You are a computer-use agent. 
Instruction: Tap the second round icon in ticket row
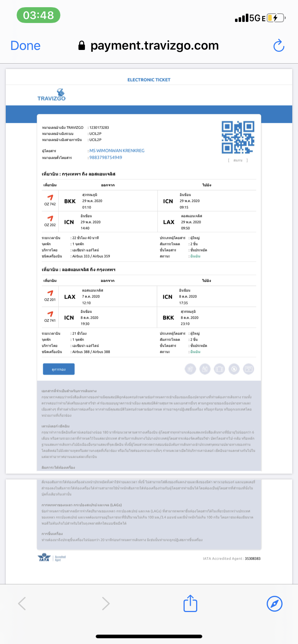coord(205,369)
